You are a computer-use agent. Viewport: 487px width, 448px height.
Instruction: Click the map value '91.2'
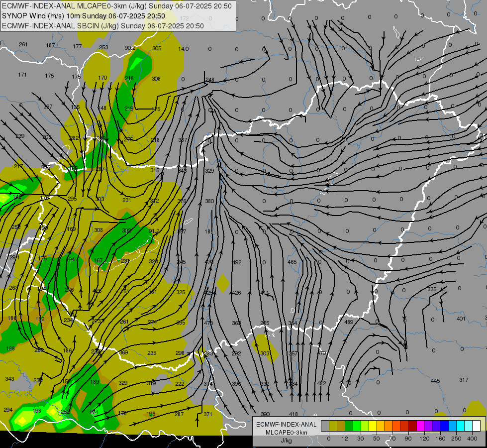coord(154,231)
